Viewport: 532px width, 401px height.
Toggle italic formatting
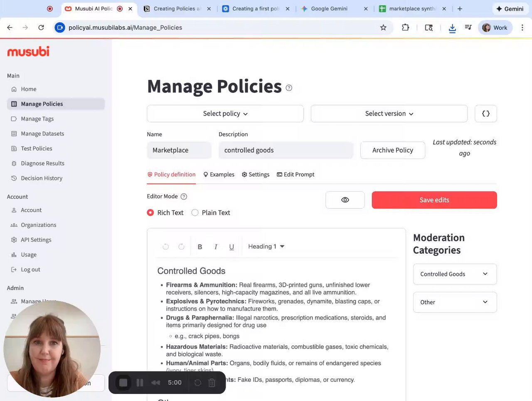(216, 247)
